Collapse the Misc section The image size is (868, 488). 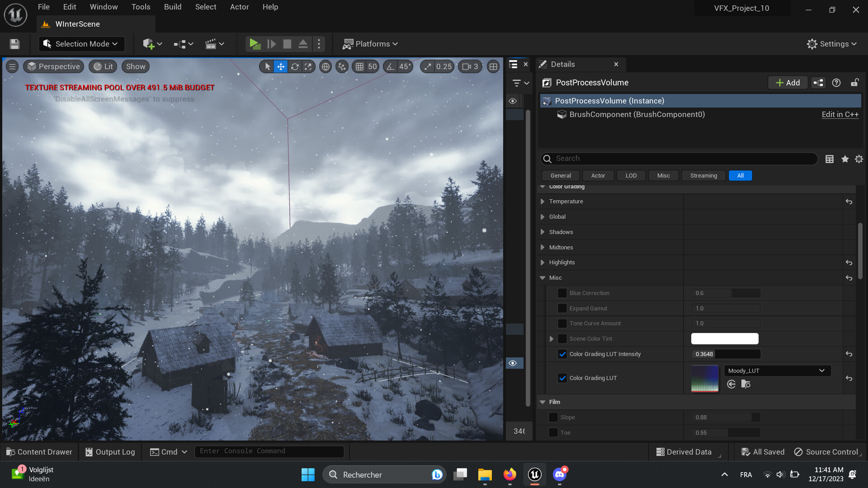click(542, 277)
